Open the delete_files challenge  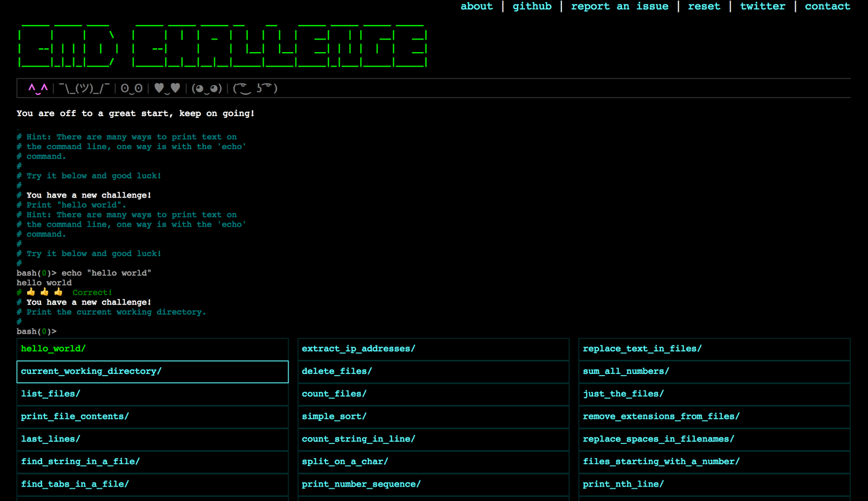336,371
